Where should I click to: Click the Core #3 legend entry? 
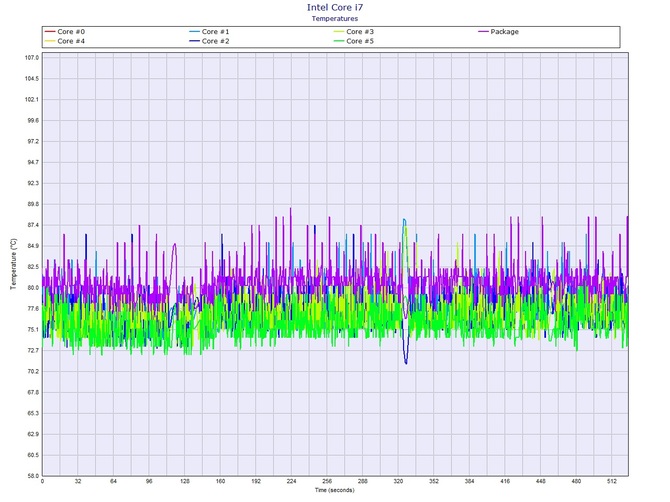354,32
